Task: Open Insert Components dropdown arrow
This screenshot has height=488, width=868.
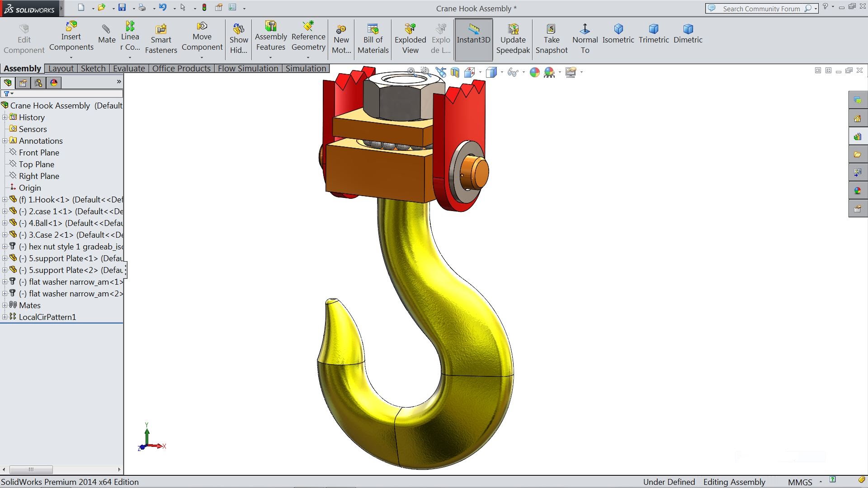Action: pyautogui.click(x=71, y=57)
